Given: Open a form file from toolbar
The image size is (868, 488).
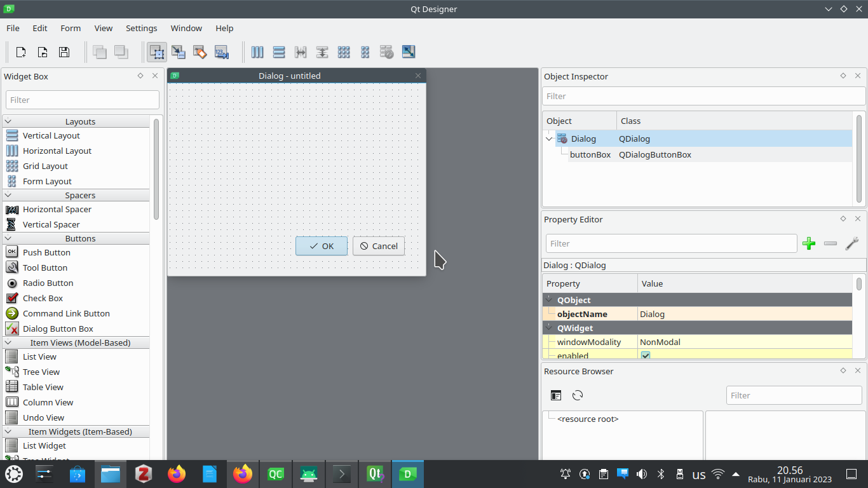Looking at the screenshot, I should point(43,52).
